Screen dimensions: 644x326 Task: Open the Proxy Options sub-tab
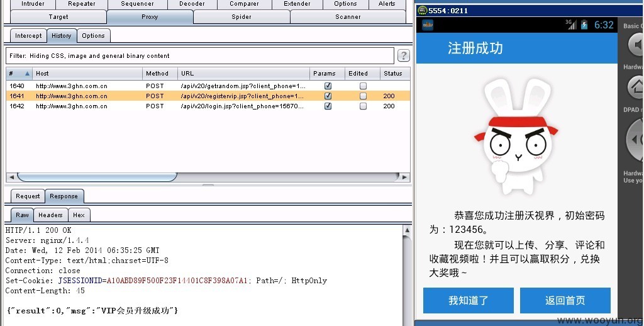click(x=93, y=36)
